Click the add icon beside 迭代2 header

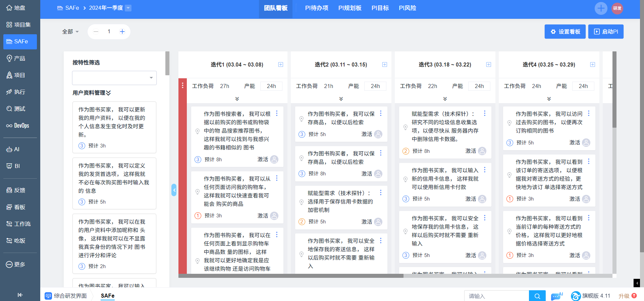tap(384, 64)
